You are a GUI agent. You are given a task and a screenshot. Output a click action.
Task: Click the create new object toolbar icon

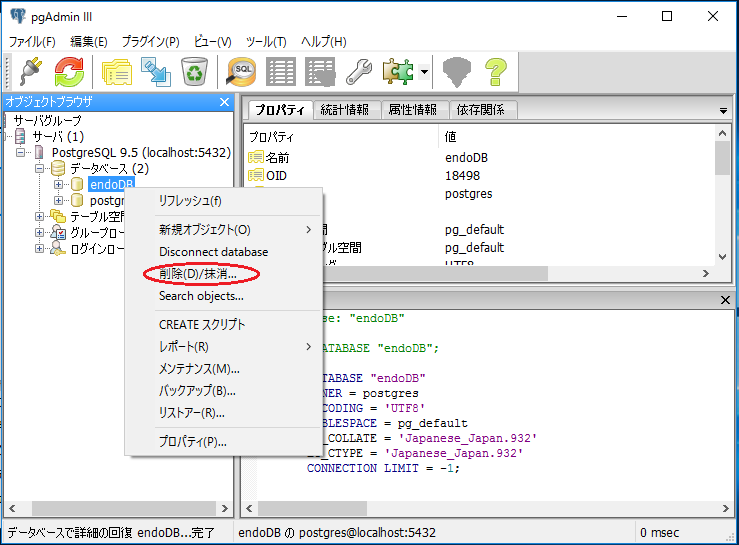[x=156, y=72]
